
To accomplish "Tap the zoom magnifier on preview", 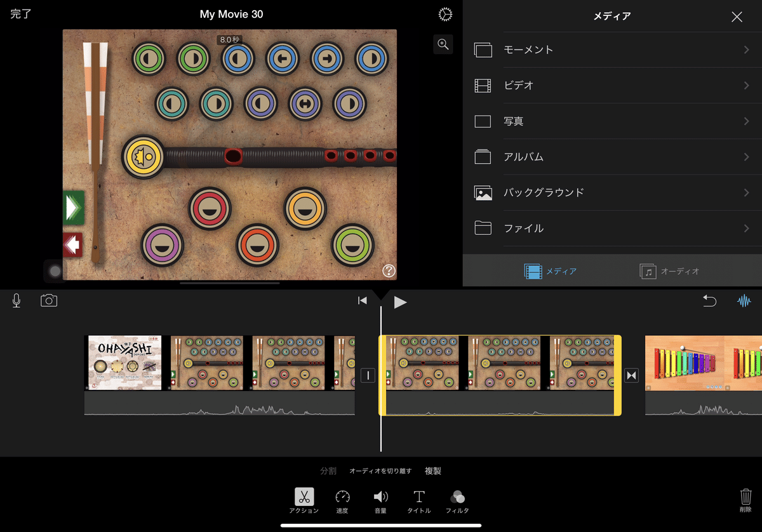I will (x=443, y=44).
